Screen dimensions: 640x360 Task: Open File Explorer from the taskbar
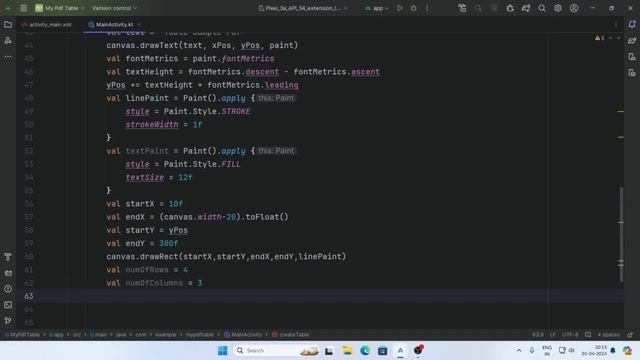click(x=347, y=350)
